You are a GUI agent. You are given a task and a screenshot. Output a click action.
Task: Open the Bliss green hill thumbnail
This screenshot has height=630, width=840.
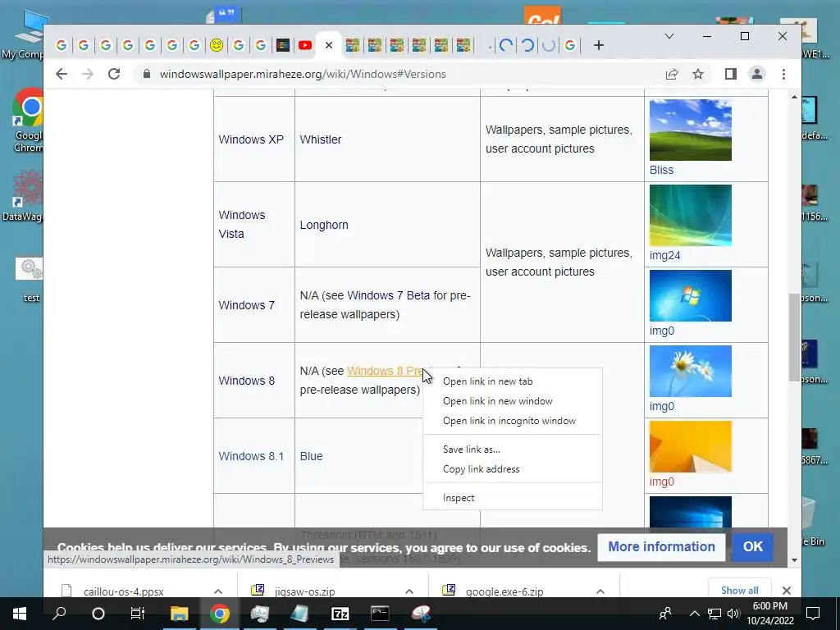(x=690, y=130)
